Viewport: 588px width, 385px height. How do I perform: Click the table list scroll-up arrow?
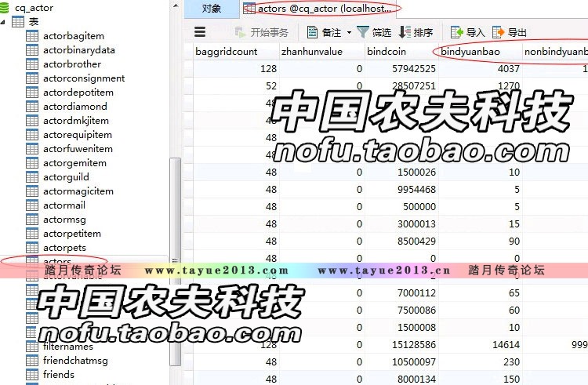coord(175,5)
